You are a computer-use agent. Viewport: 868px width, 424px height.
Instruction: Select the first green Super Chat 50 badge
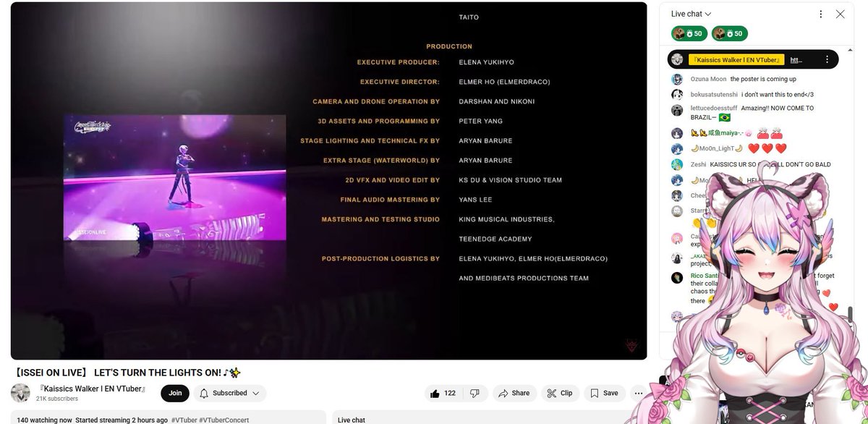click(689, 33)
